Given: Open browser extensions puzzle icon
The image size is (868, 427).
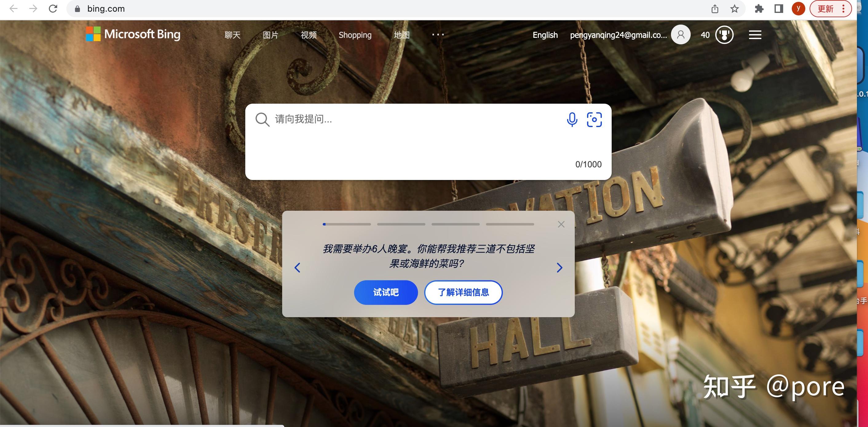Looking at the screenshot, I should coord(759,9).
